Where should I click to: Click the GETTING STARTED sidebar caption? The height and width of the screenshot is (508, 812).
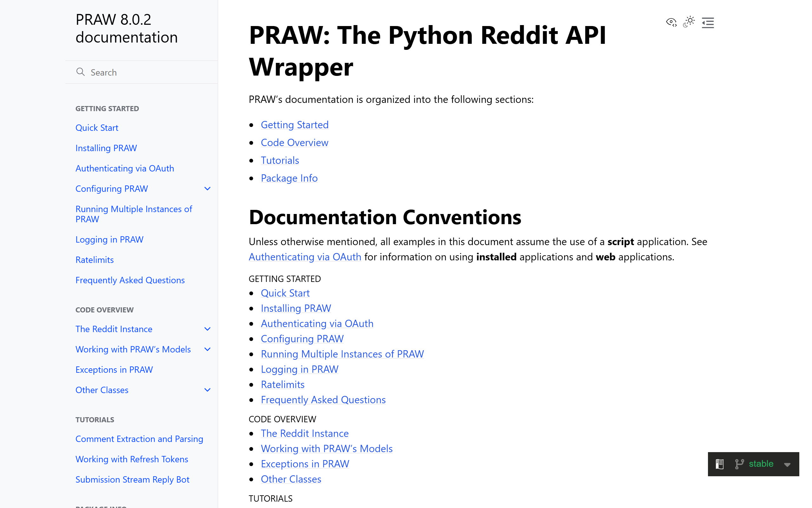[107, 109]
